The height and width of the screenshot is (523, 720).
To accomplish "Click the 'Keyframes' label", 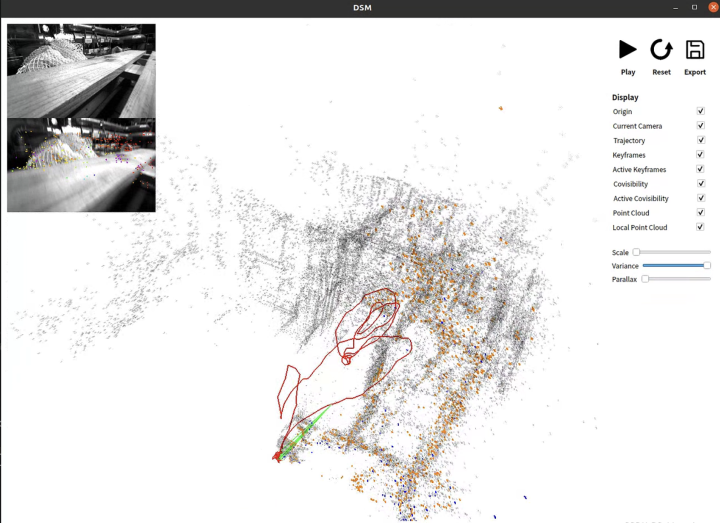I will (629, 155).
